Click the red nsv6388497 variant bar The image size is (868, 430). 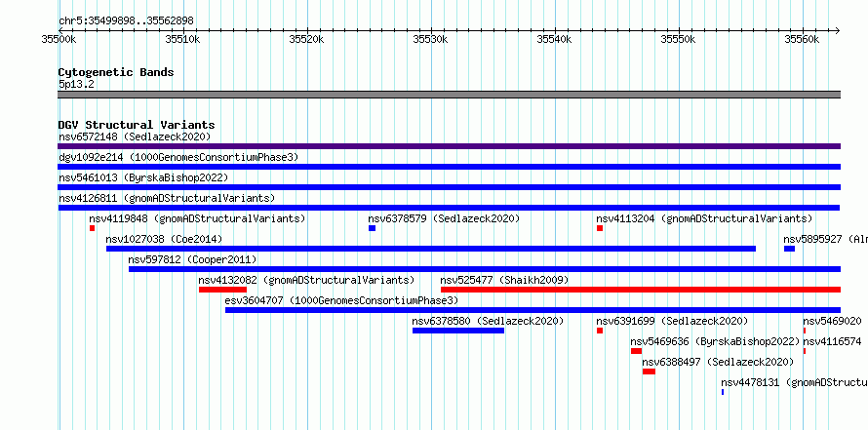[x=649, y=371]
